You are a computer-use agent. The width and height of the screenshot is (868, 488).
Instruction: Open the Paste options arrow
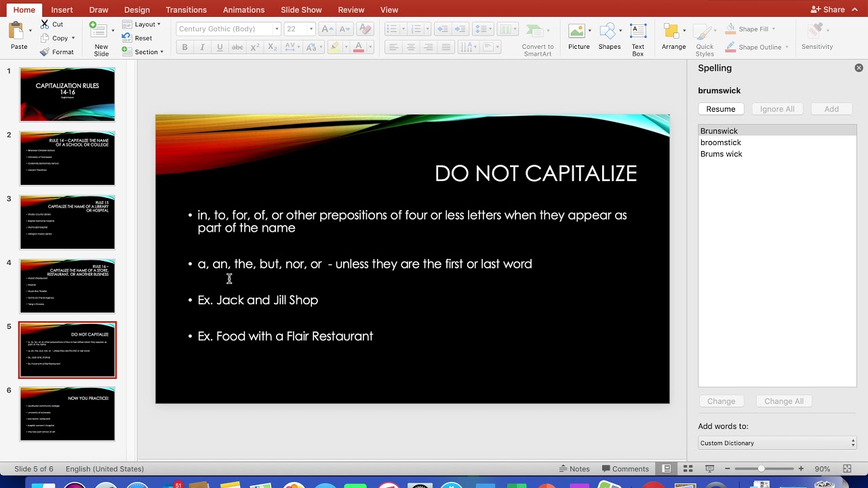[x=30, y=31]
